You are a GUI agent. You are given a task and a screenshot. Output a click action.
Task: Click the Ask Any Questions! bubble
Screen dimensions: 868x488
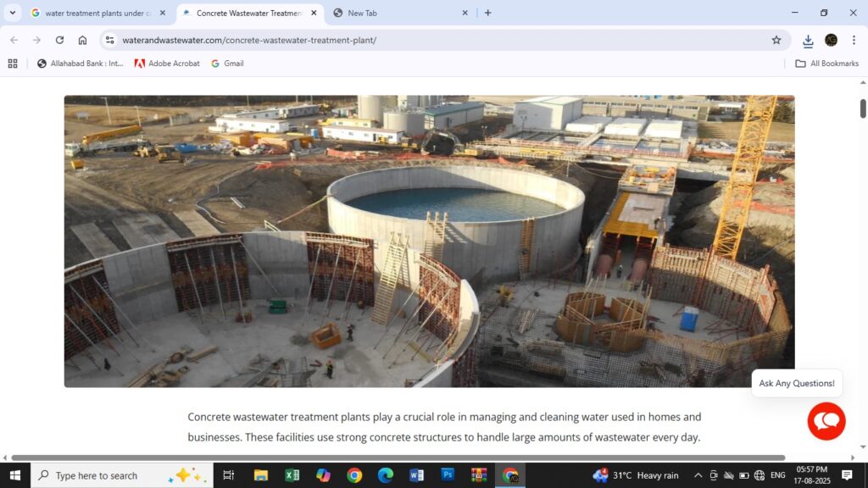[x=796, y=383]
